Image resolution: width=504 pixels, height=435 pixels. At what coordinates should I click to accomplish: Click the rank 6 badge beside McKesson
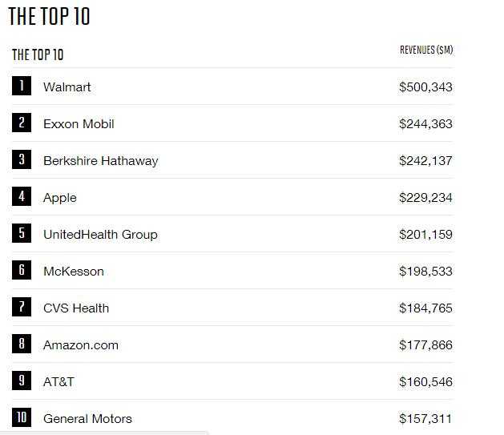pyautogui.click(x=22, y=270)
